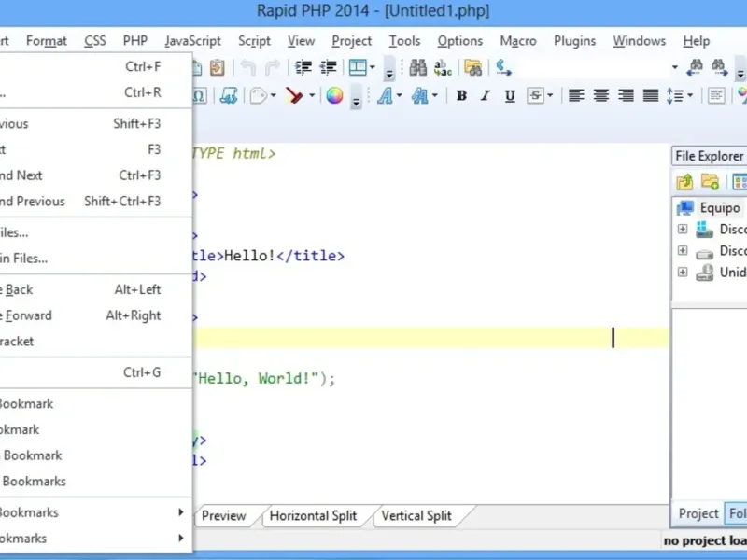Open the strikethrough dropdown arrow

550,96
